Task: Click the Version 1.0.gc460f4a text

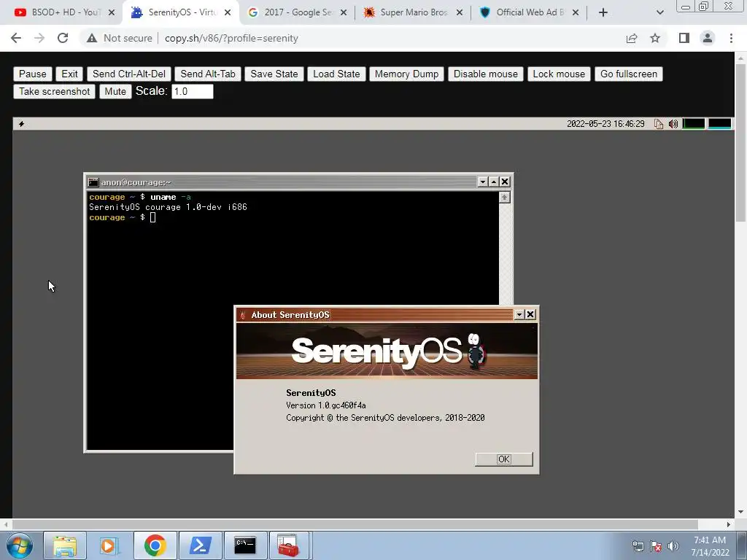Action: click(326, 405)
